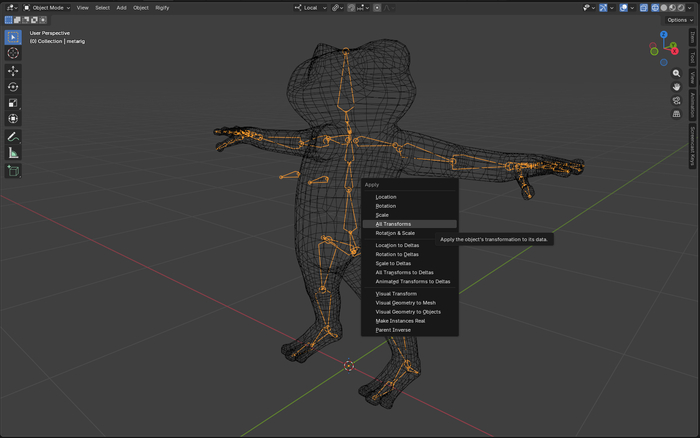Open the Object Mode dropdown
Viewport: 700px width, 438px height.
point(48,7)
